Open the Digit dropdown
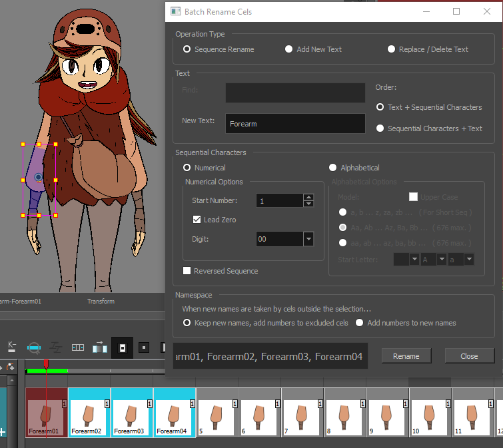Image resolution: width=503 pixels, height=448 pixels. coord(308,239)
